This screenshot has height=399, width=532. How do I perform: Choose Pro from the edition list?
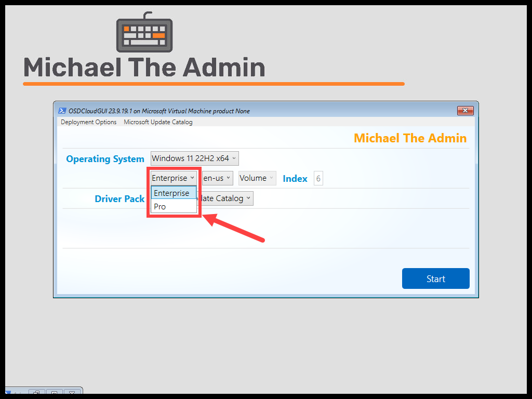tap(174, 206)
